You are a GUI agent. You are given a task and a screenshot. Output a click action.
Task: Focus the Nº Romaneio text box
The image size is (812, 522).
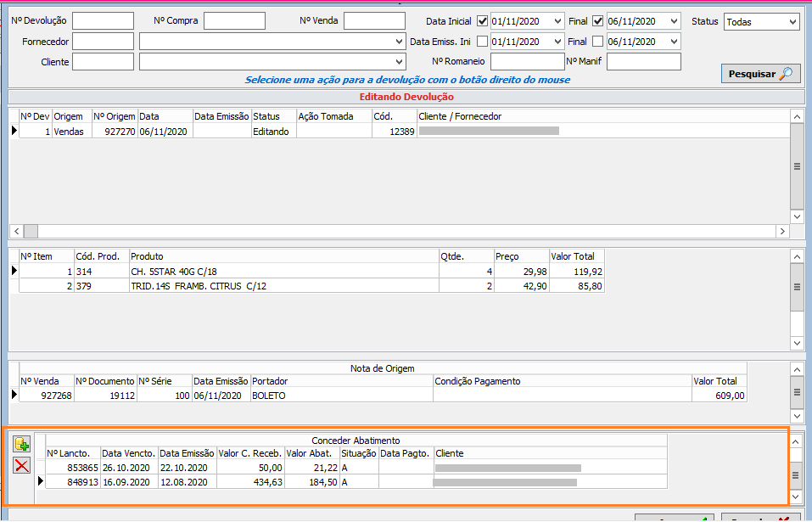tap(527, 62)
